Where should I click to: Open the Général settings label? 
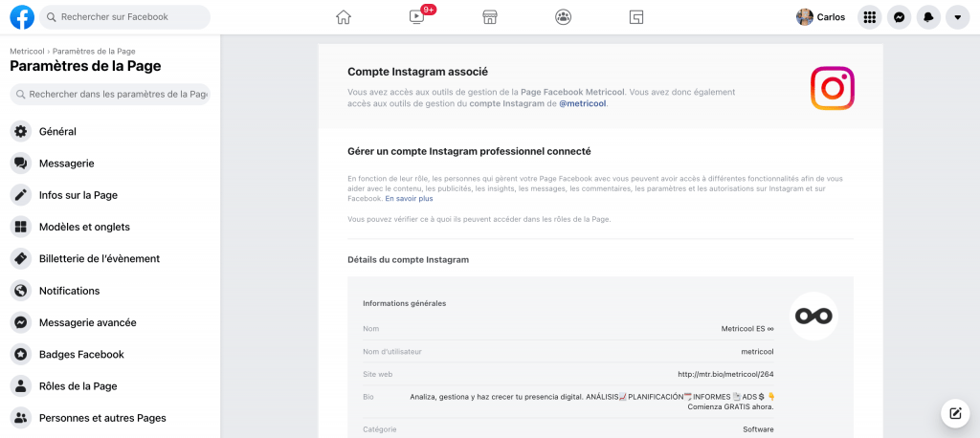tap(57, 132)
